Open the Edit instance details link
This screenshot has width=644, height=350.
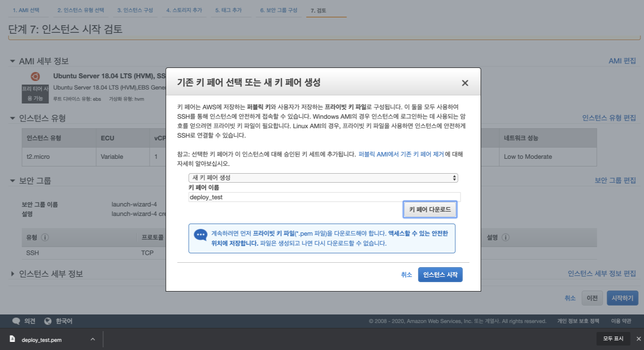click(602, 274)
